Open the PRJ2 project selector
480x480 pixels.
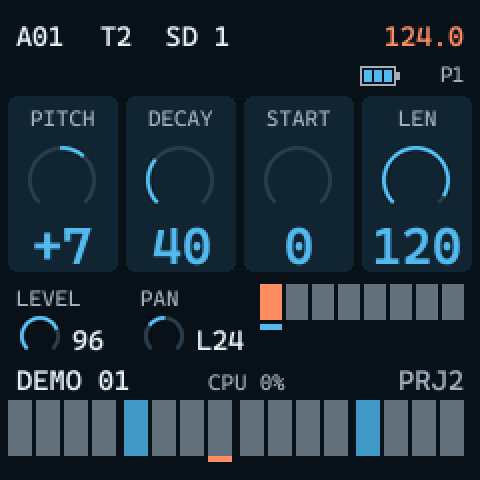431,380
